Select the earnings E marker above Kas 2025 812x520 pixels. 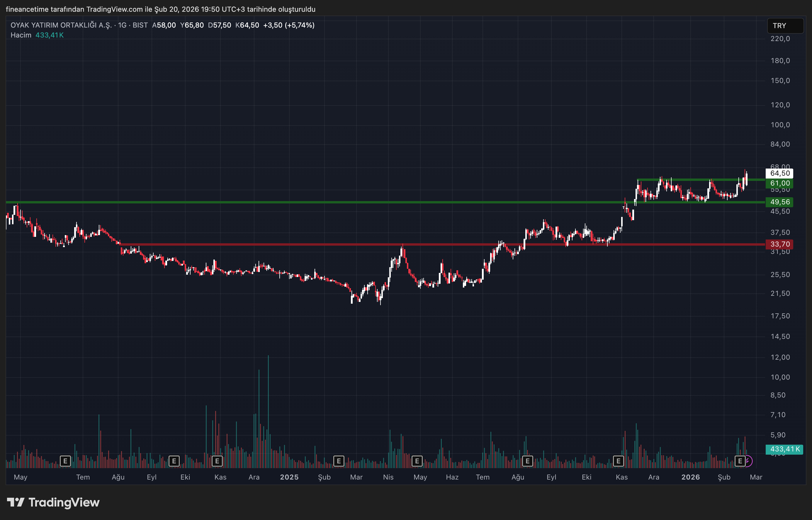[618, 461]
